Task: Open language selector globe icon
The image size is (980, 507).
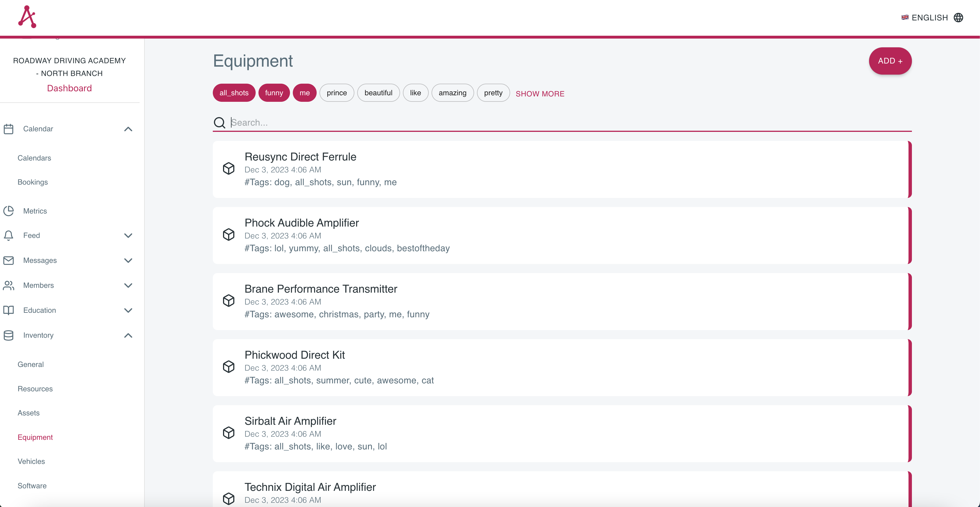Action: [958, 18]
